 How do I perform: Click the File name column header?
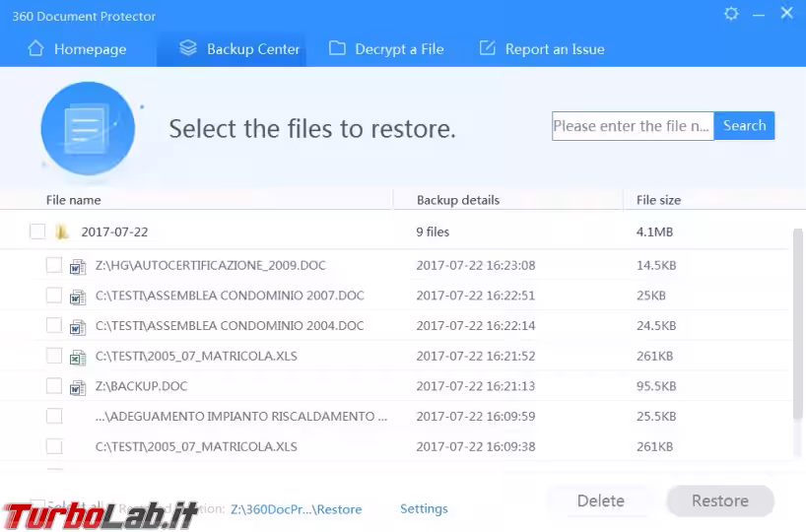[x=74, y=200]
